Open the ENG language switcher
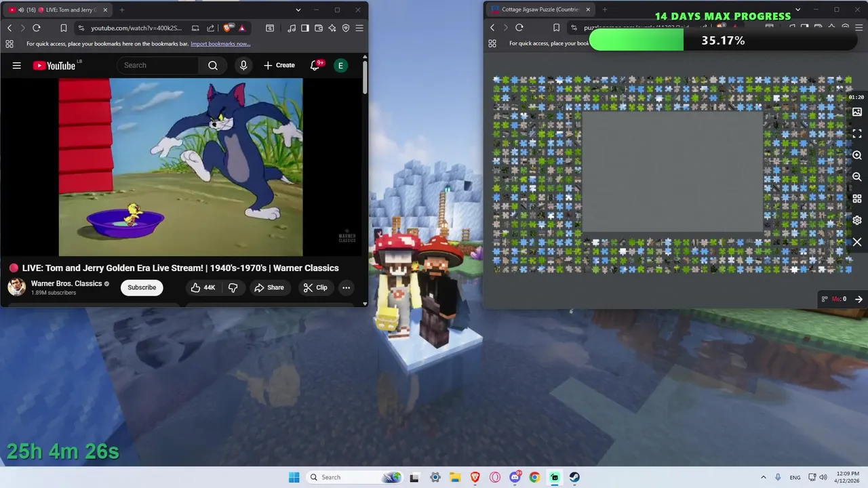Image resolution: width=868 pixels, height=488 pixels. click(795, 477)
